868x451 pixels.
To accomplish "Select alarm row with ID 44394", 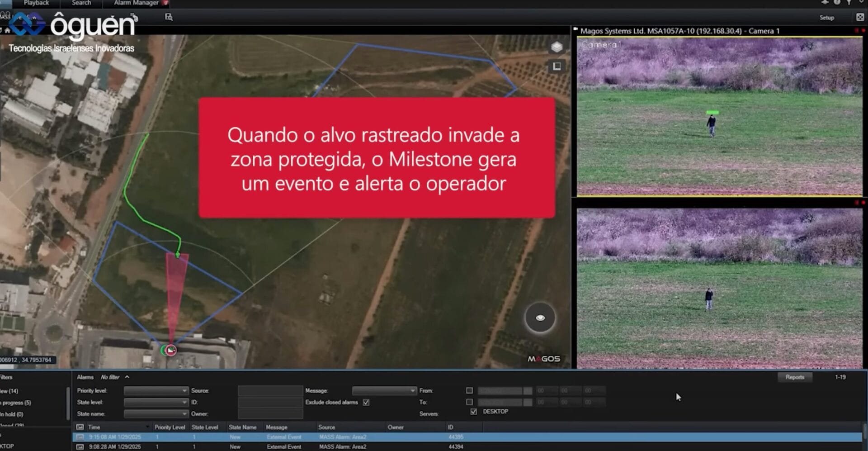I will [467, 446].
